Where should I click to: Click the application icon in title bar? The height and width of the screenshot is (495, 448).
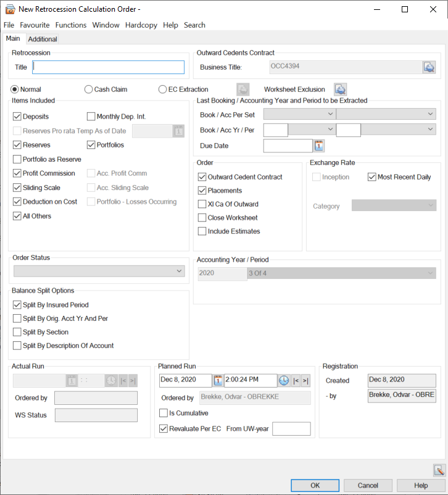10,9
